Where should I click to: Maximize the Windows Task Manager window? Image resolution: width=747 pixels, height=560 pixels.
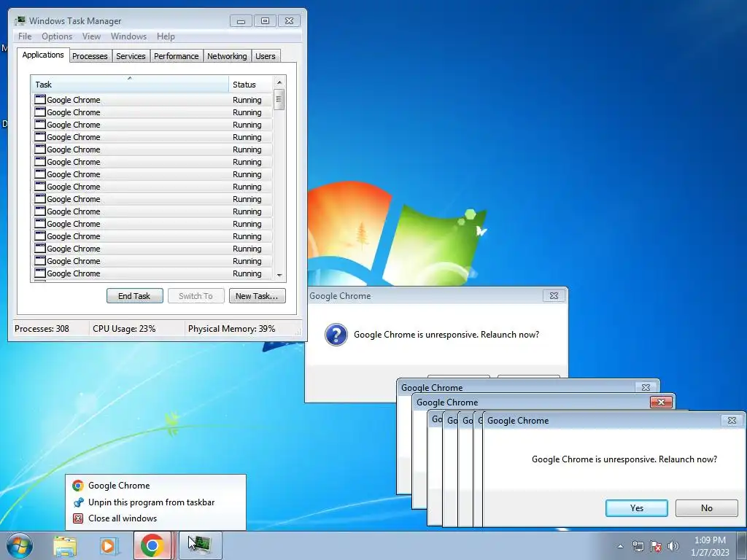[x=265, y=21]
